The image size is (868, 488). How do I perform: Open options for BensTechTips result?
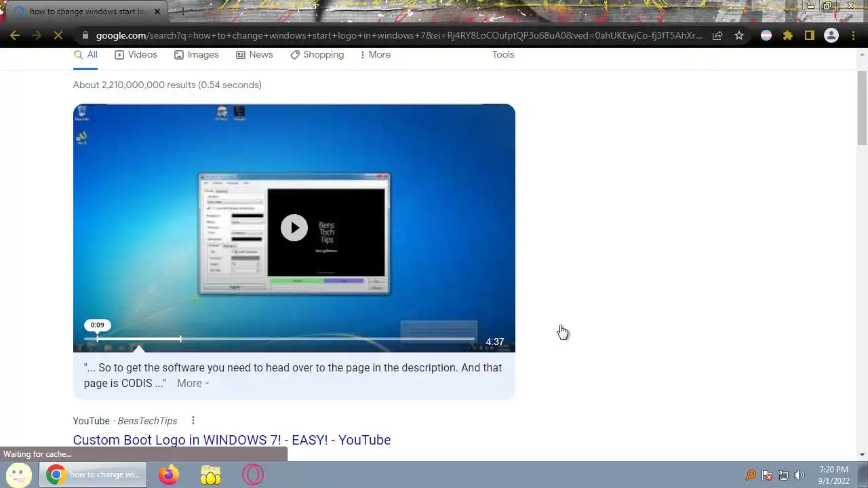click(x=193, y=421)
